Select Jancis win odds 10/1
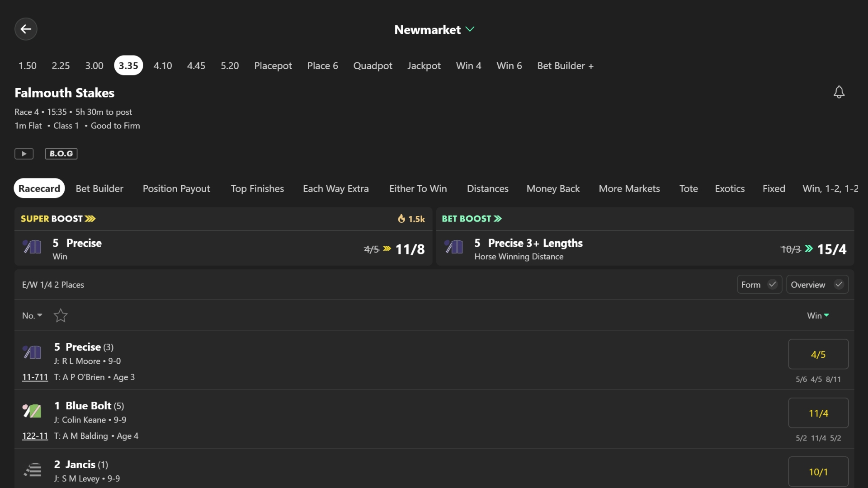Screen dimensions: 868x488 [x=818, y=472]
